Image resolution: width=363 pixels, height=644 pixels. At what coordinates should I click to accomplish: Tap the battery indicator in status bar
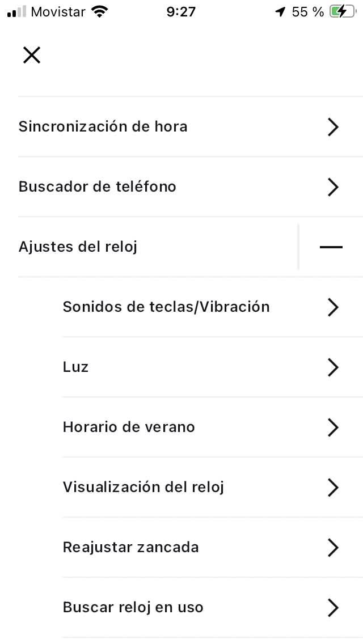click(x=343, y=12)
